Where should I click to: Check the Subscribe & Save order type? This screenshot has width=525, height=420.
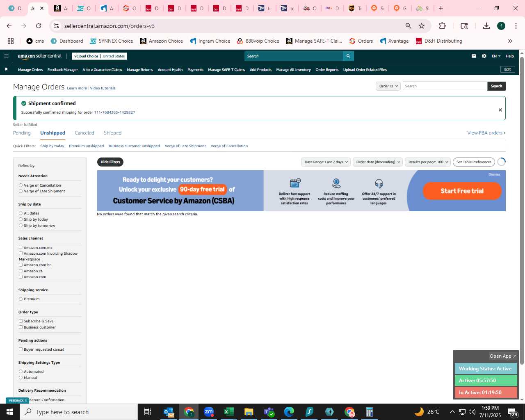(x=21, y=321)
